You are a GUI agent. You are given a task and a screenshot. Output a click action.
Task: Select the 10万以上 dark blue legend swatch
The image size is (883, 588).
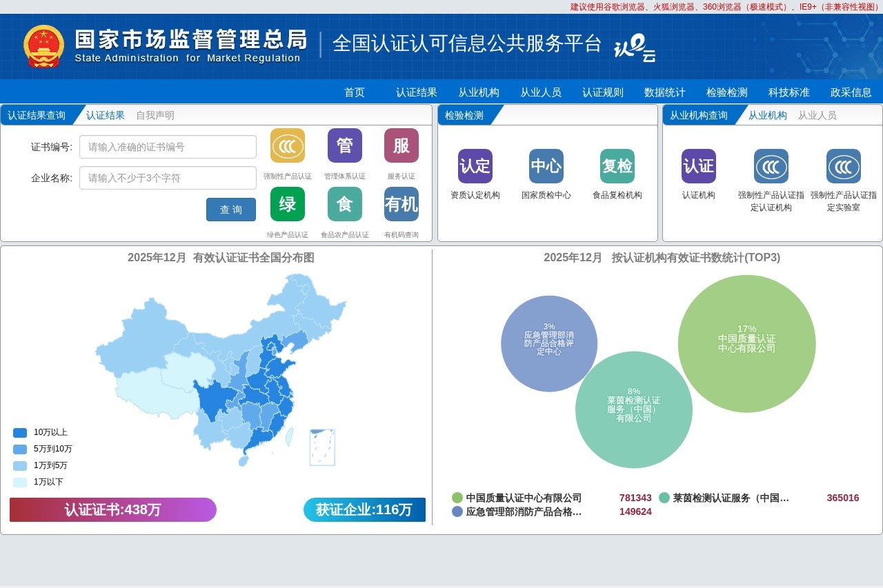19,432
